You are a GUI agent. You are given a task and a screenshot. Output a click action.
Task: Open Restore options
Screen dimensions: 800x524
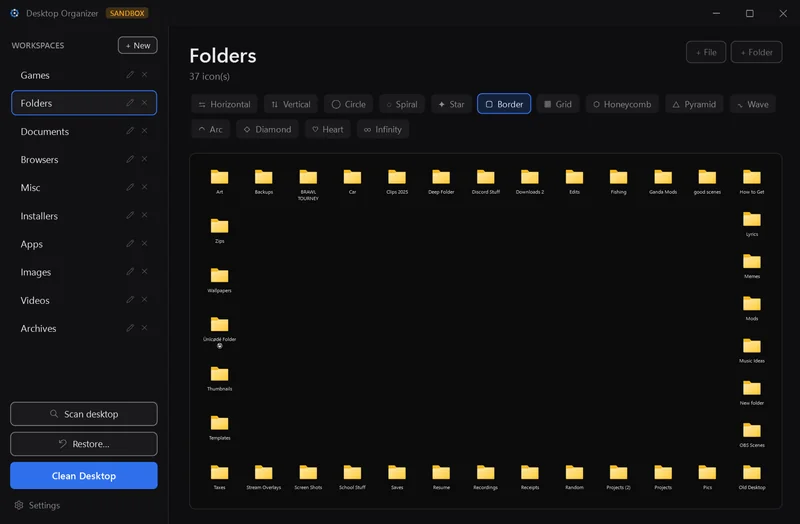click(x=84, y=444)
